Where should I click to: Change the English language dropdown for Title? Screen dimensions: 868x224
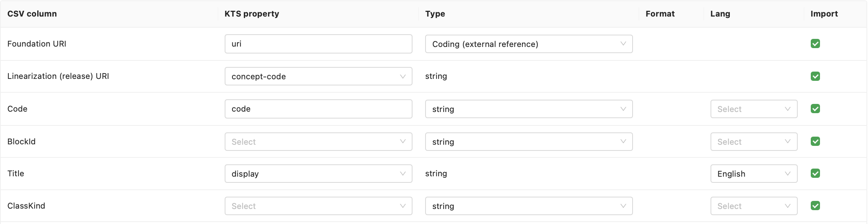(754, 174)
